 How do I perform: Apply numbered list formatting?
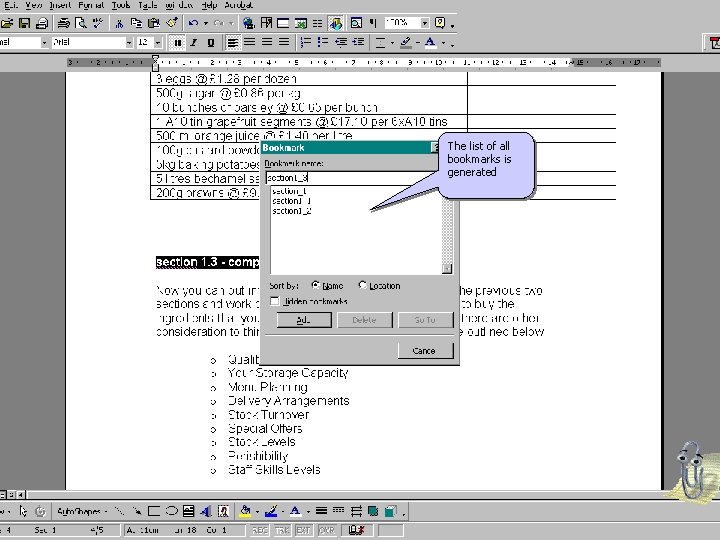pyautogui.click(x=305, y=42)
